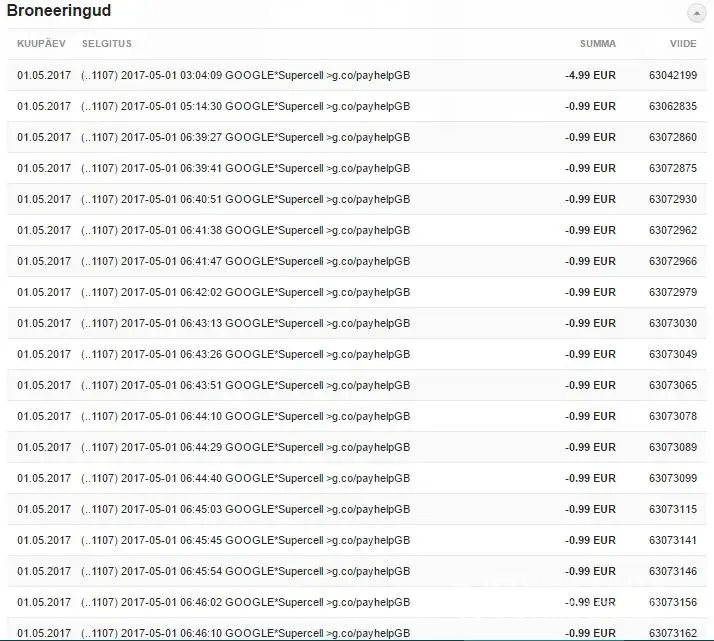
Task: Select reference number 63042199
Action: point(673,75)
